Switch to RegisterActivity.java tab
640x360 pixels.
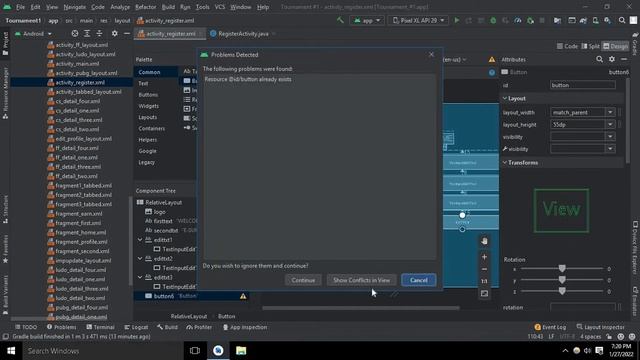coord(243,34)
